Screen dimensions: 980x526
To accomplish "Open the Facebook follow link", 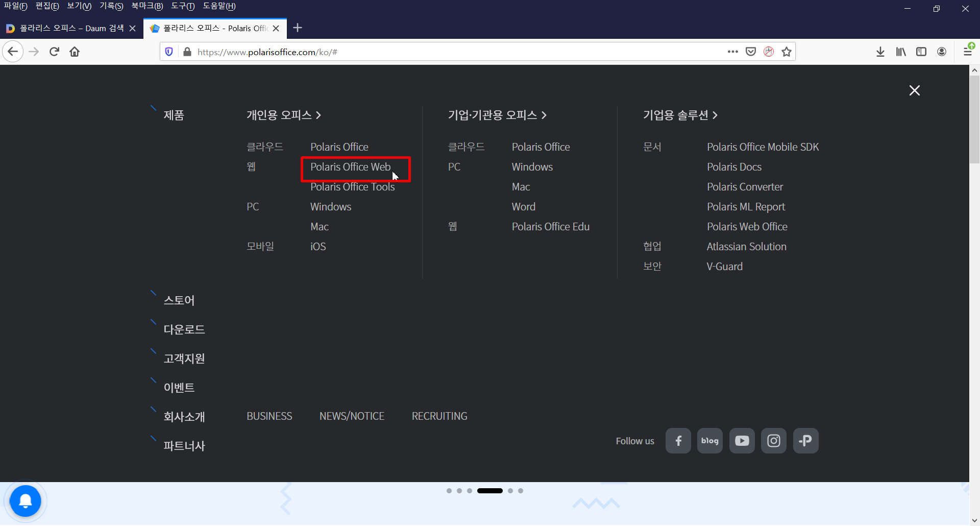I will 678,441.
